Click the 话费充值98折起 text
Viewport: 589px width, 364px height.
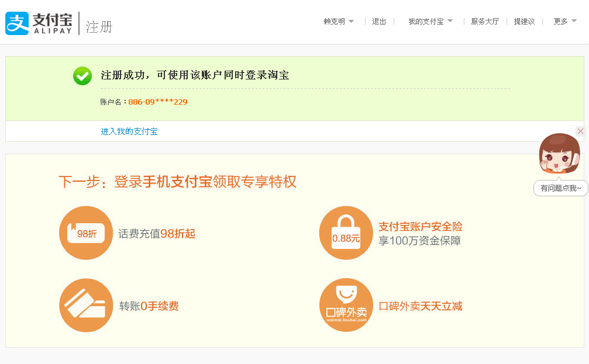tap(157, 234)
